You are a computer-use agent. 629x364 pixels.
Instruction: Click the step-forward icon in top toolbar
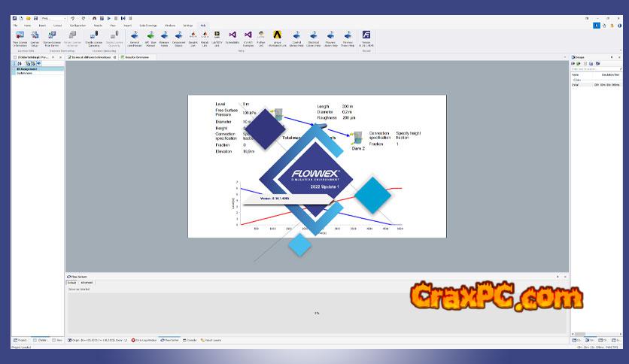123,19
